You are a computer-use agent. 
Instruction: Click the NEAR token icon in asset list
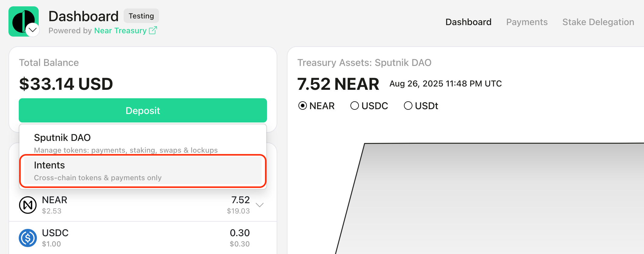[28, 205]
